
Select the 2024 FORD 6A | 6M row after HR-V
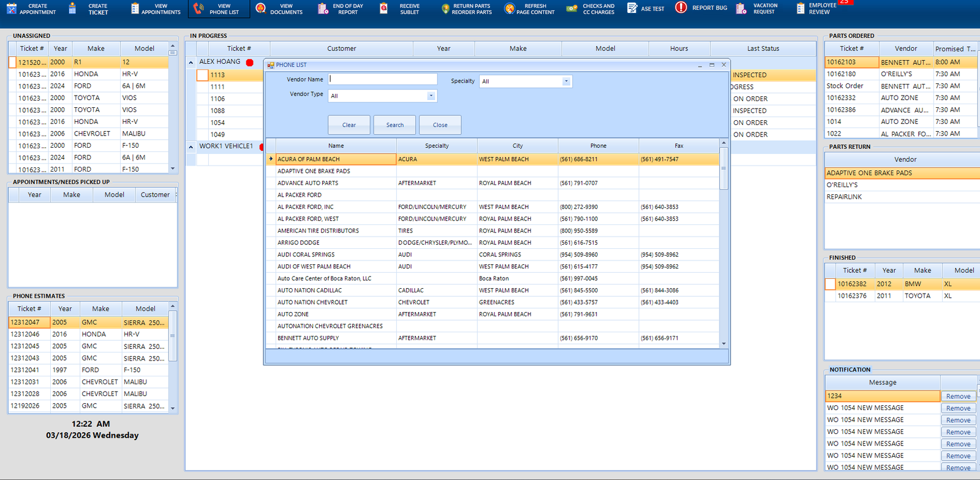tap(88, 86)
